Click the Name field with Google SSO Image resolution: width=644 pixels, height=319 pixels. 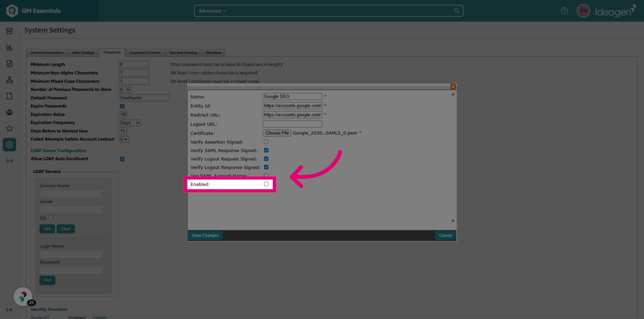292,96
